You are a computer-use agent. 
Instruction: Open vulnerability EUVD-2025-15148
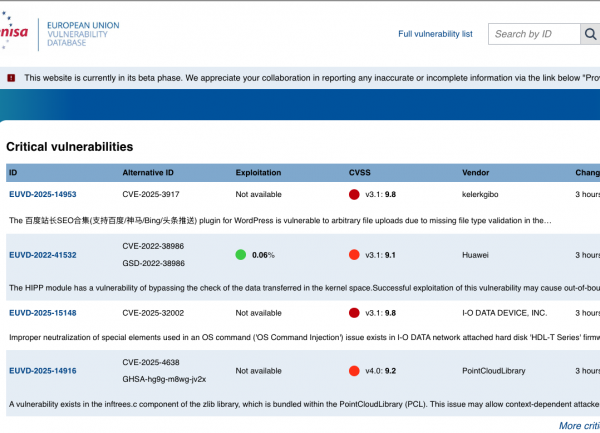[43, 313]
